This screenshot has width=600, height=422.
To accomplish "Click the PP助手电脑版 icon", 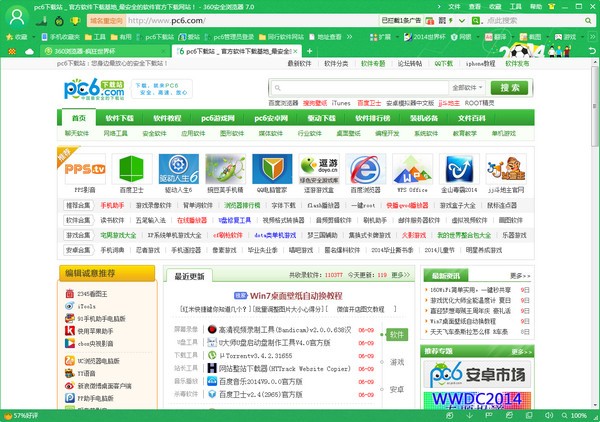I will (70, 398).
